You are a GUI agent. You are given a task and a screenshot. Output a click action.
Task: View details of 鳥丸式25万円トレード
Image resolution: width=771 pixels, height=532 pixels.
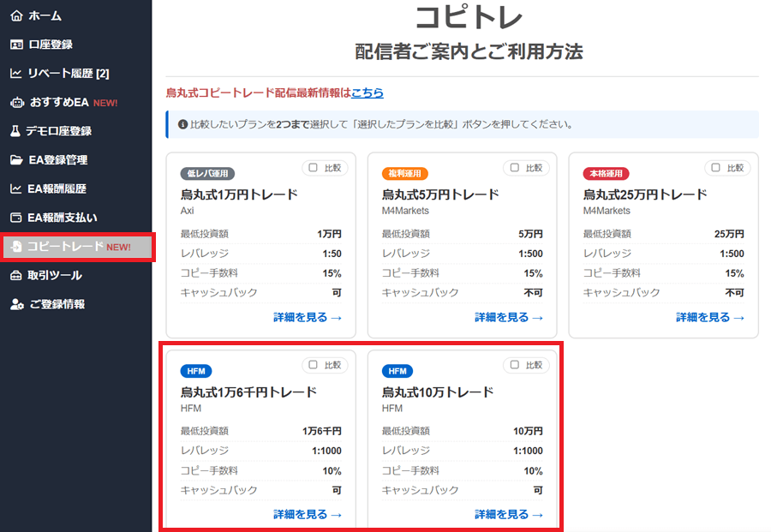tap(710, 318)
